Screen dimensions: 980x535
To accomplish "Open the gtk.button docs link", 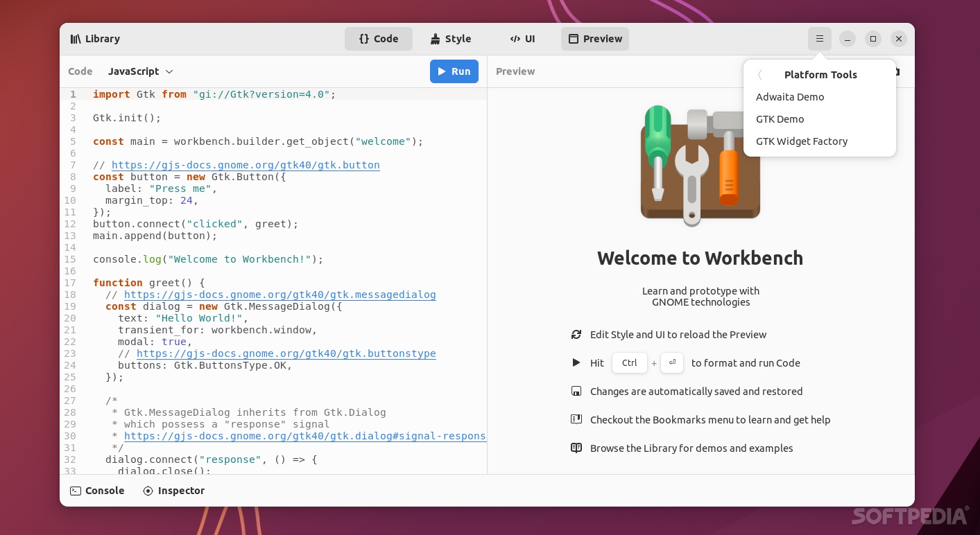I will point(246,165).
